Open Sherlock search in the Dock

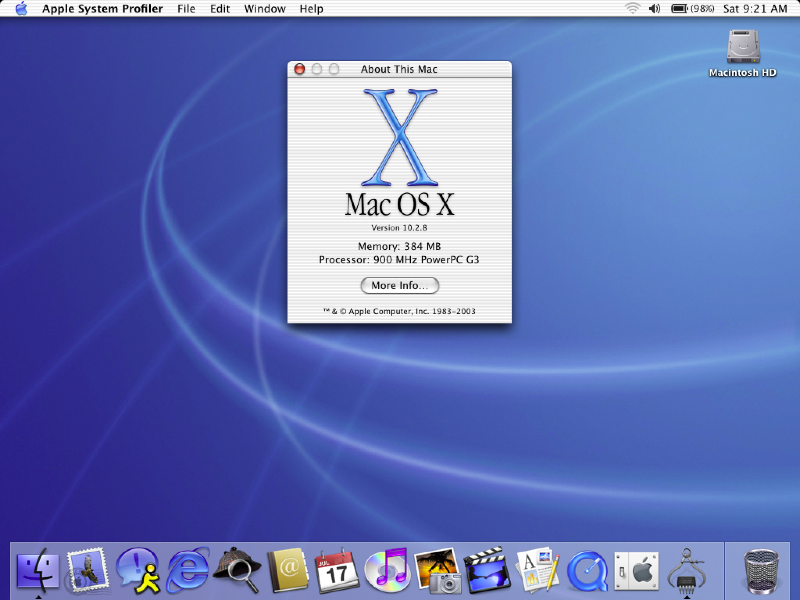237,570
